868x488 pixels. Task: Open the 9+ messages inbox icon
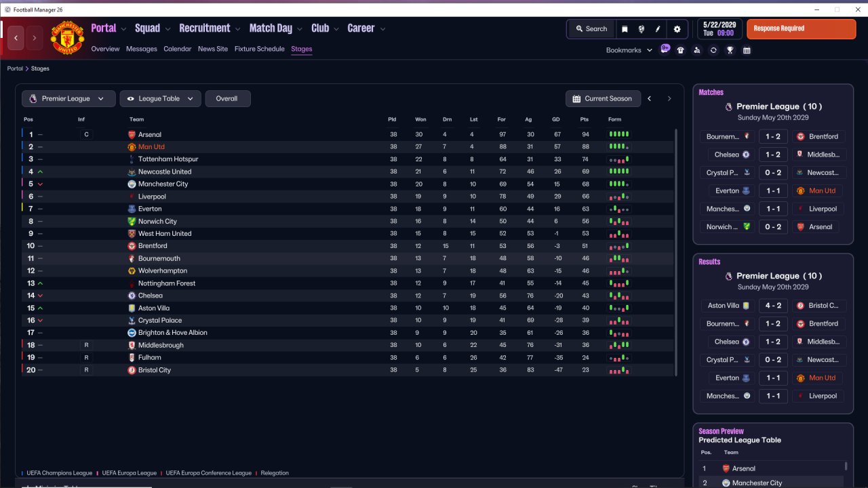tap(665, 49)
